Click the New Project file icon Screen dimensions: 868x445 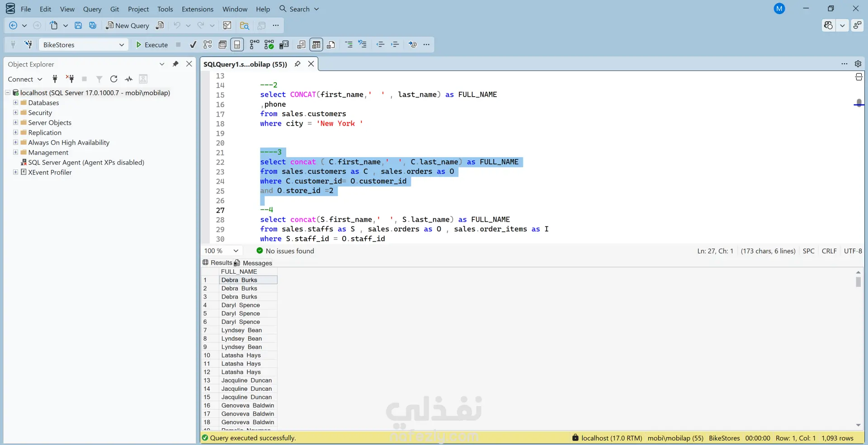click(x=54, y=25)
